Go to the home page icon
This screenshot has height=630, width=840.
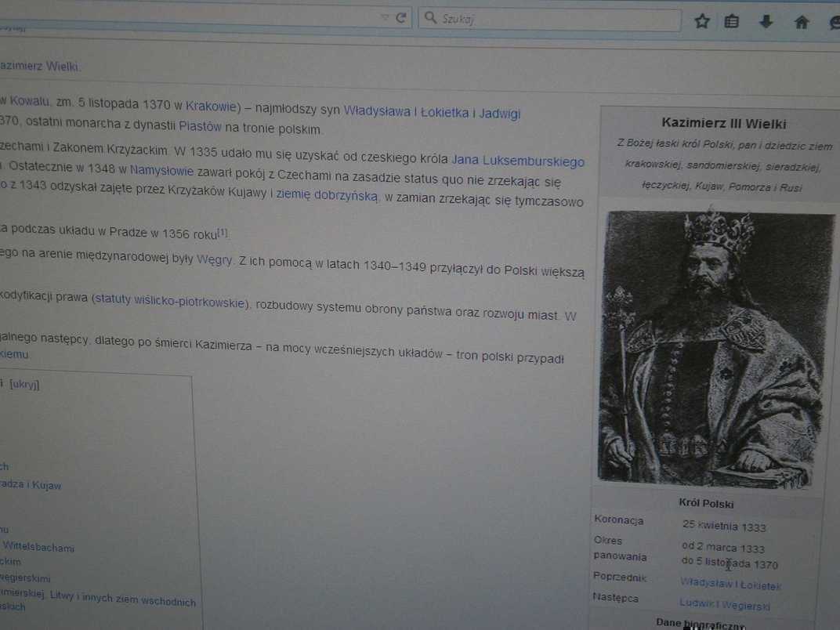(x=802, y=22)
